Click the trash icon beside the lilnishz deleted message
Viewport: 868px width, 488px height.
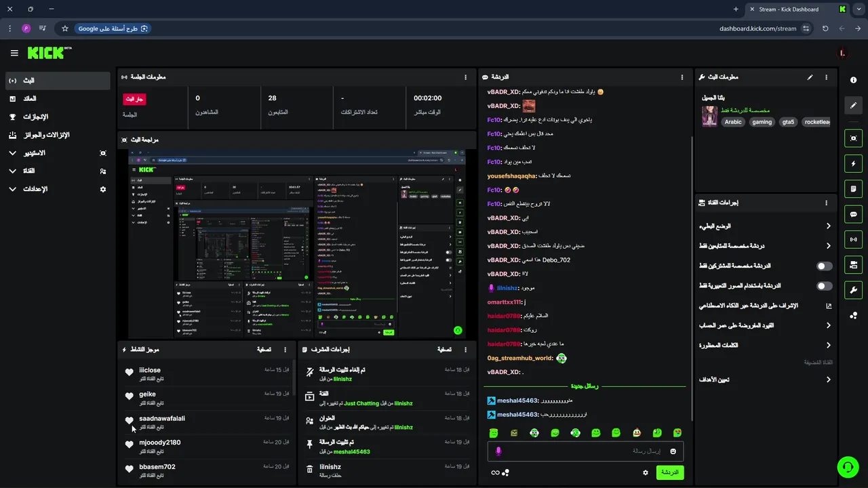310,469
